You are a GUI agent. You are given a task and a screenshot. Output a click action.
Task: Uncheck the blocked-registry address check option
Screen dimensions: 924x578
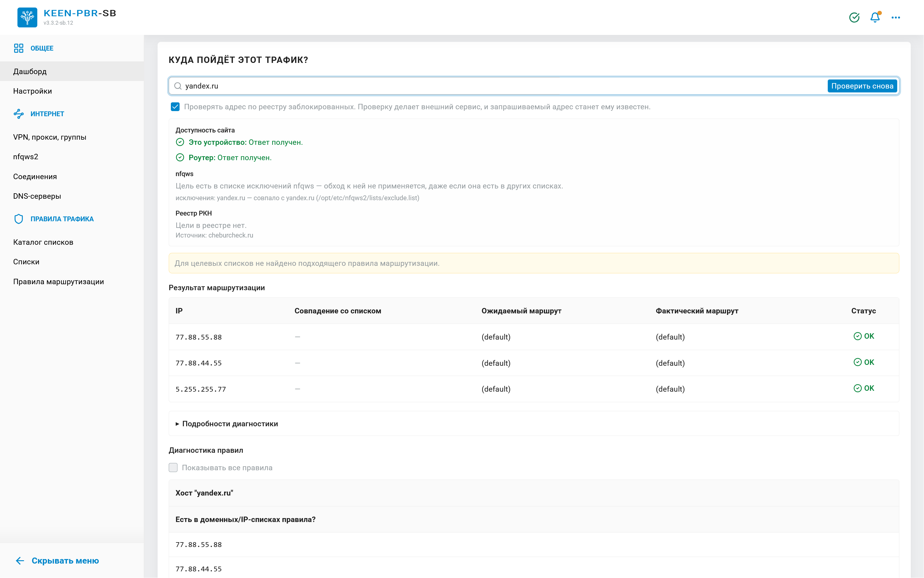[x=175, y=107]
